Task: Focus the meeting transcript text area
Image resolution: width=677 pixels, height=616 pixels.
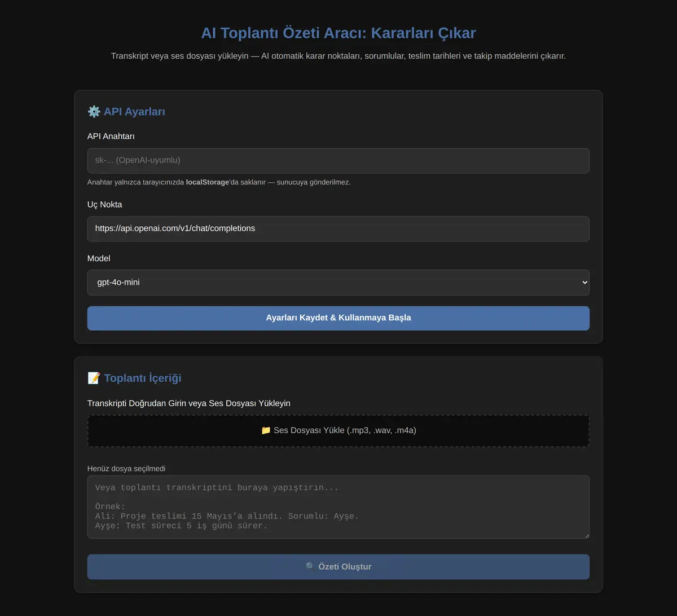Action: [338, 507]
